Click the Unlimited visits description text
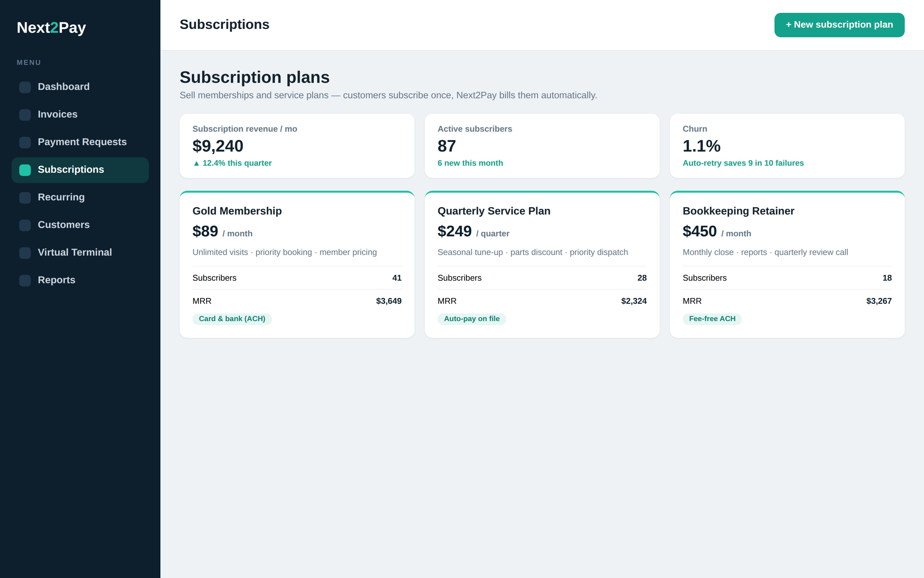 point(285,252)
